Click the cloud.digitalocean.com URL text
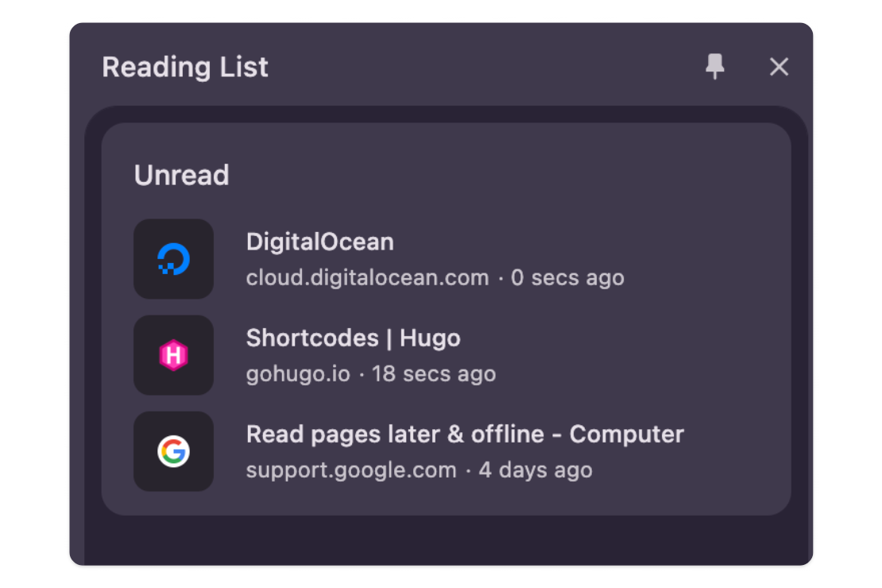The width and height of the screenshot is (882, 588). click(x=366, y=277)
